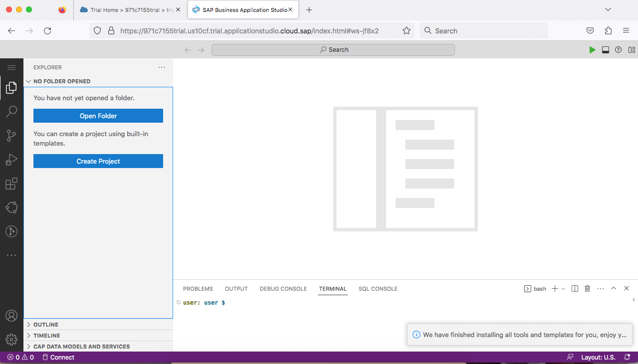Image resolution: width=638 pixels, height=364 pixels.
Task: Open the hamburger application menu
Action: [11, 67]
